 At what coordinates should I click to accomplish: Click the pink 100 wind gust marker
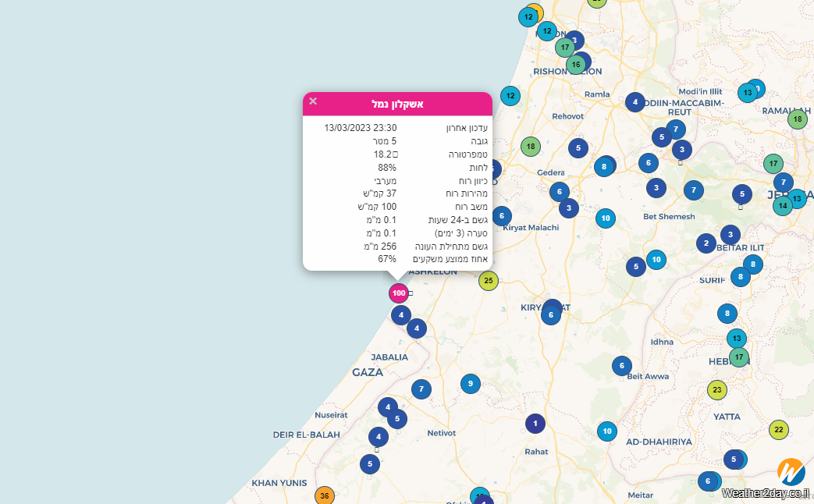coord(399,293)
